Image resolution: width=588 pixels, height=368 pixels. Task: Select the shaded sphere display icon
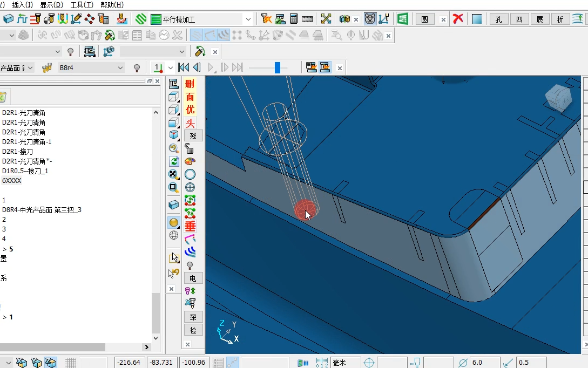tap(174, 223)
